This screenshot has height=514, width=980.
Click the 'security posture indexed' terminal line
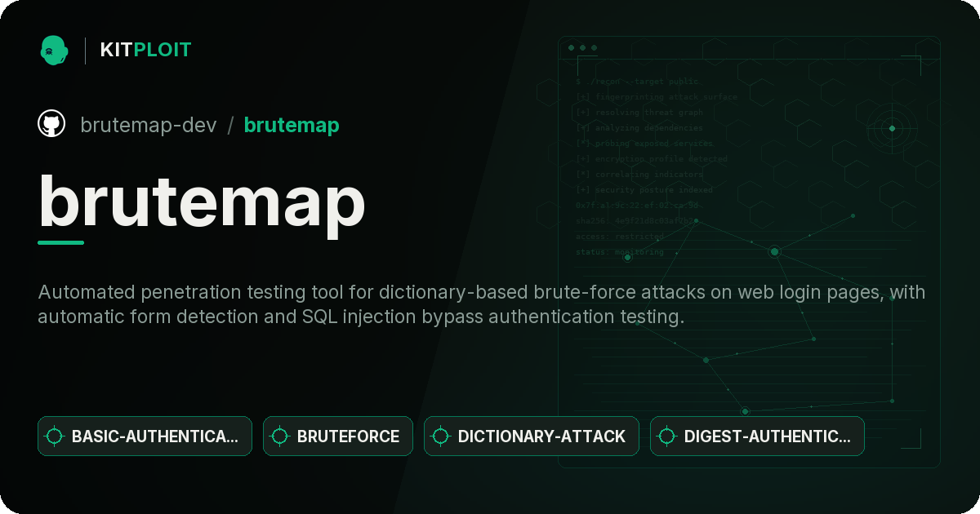[x=644, y=190]
